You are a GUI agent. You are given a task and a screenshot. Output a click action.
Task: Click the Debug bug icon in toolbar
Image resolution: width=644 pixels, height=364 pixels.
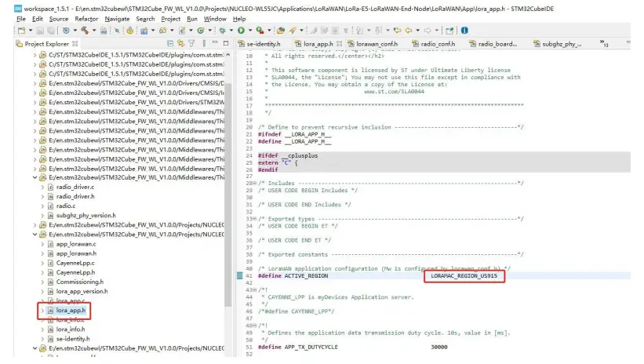click(224, 30)
